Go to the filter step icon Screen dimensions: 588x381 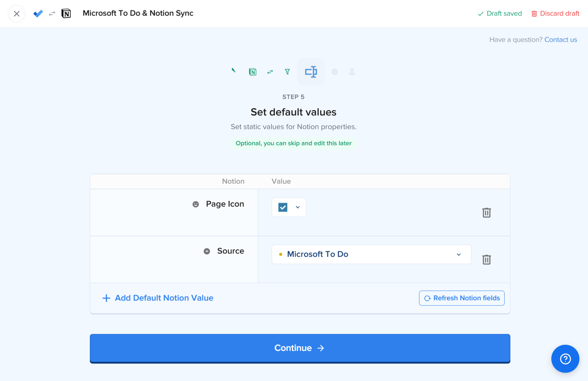(287, 72)
